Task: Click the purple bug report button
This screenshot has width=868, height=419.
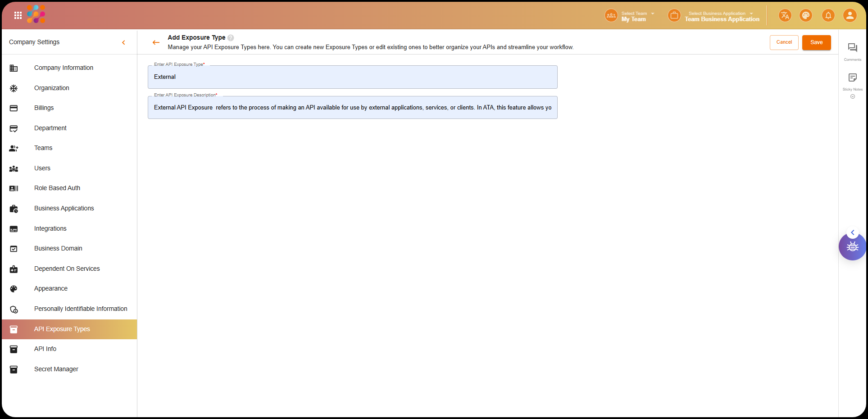Action: coord(852,247)
